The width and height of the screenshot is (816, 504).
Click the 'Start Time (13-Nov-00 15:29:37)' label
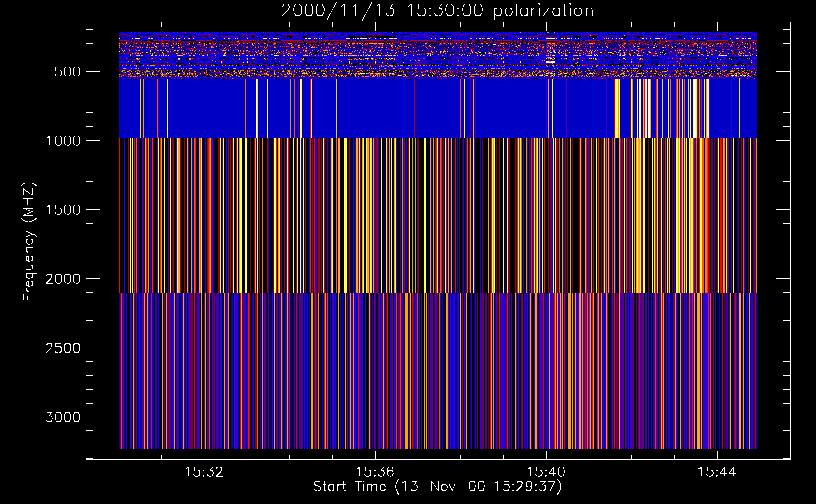(437, 487)
